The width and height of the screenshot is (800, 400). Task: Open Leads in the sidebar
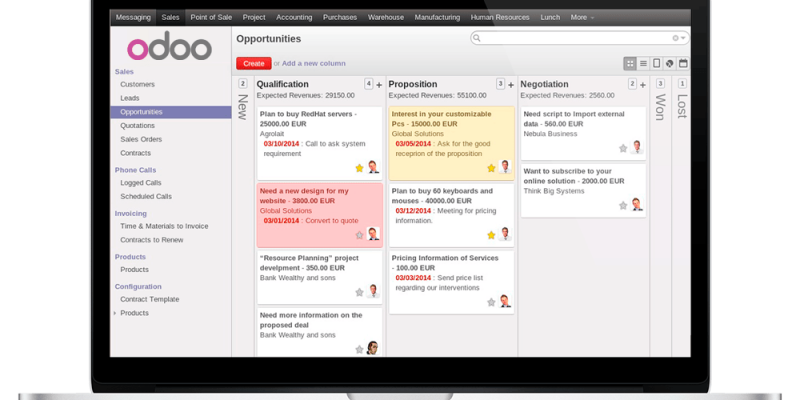(x=130, y=98)
